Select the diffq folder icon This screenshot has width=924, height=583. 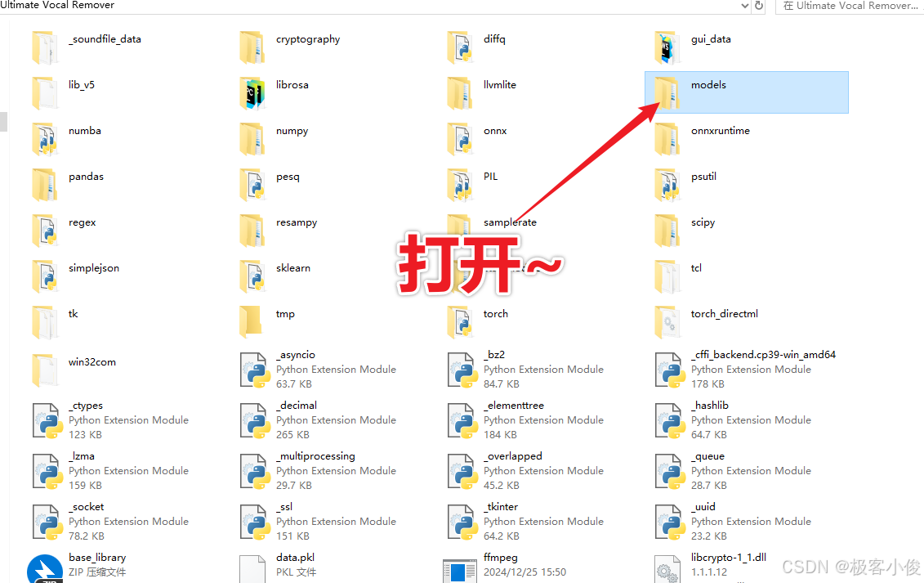click(460, 47)
